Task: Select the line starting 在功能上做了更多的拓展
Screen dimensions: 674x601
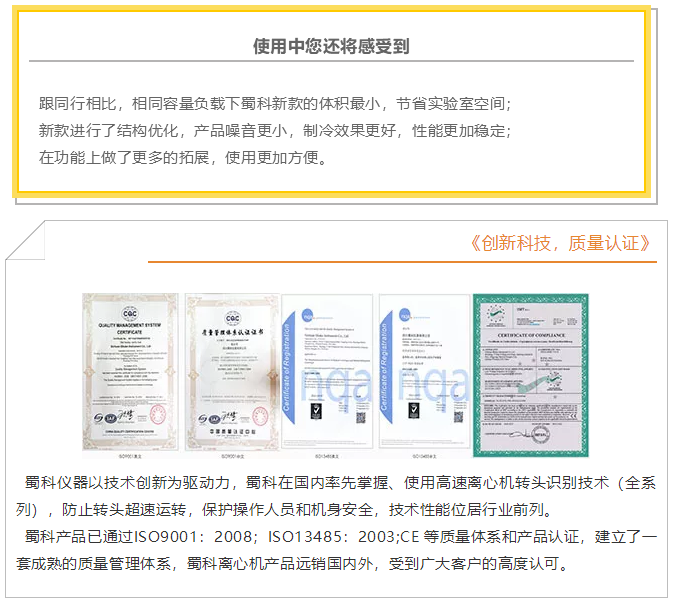Action: 184,158
